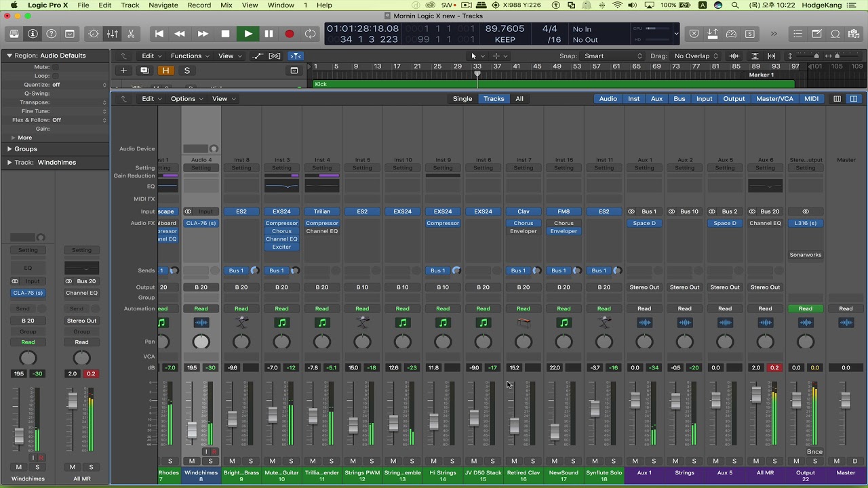Open the Media Browser icon
Screen dimensions: 868x488
854,34
